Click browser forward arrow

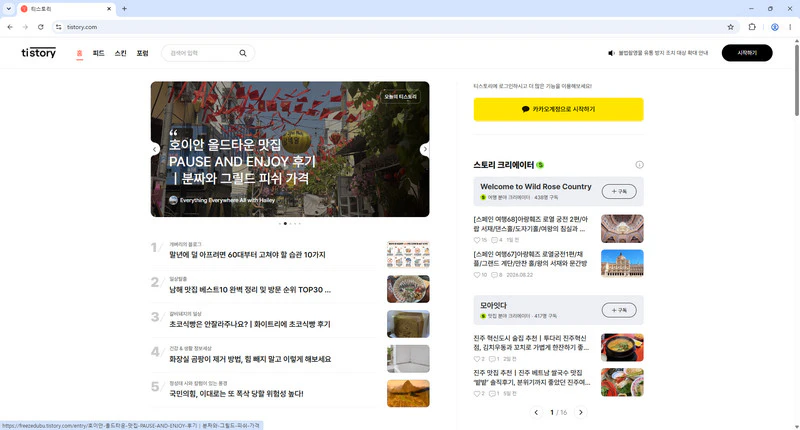[x=25, y=27]
